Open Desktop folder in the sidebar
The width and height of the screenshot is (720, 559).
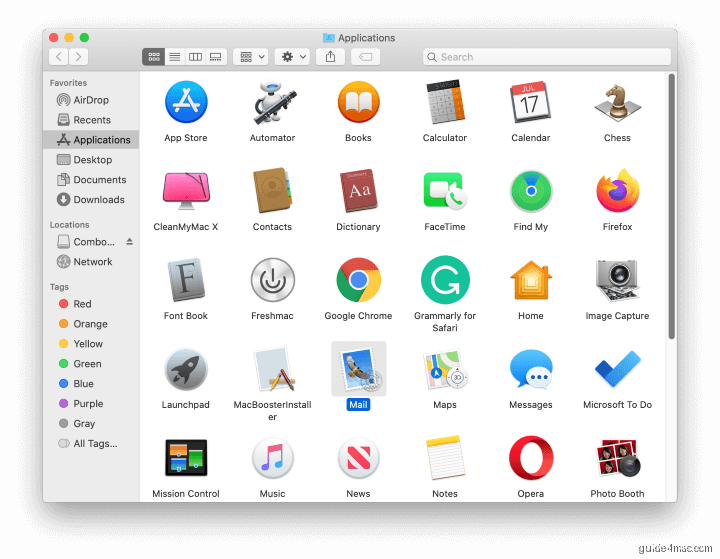point(91,160)
